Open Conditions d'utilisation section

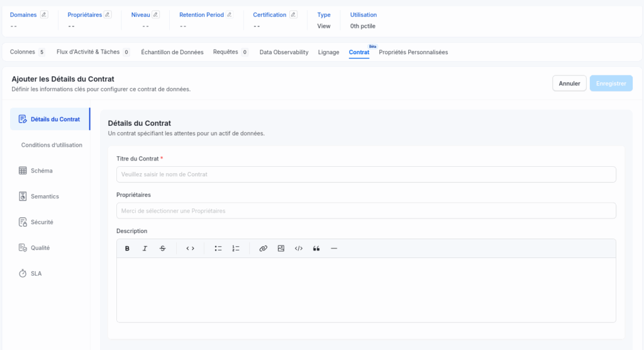coord(52,145)
